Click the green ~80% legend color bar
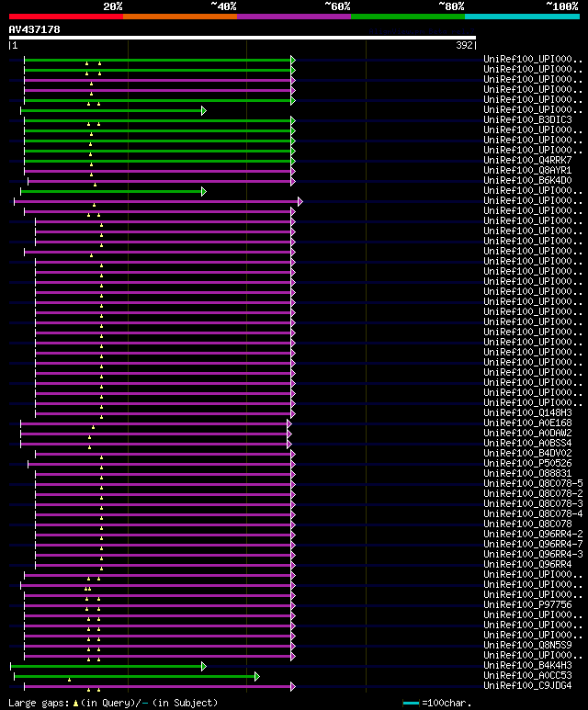The width and height of the screenshot is (588, 710). tap(408, 17)
